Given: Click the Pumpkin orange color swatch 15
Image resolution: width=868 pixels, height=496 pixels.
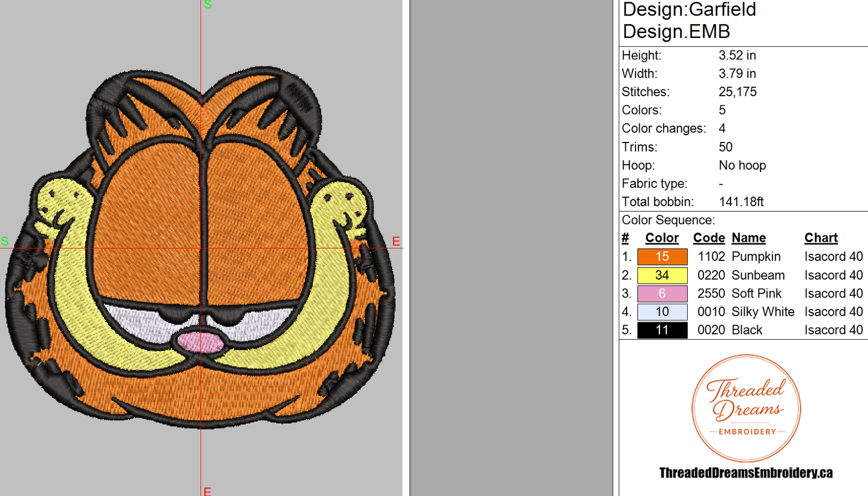Looking at the screenshot, I should [662, 257].
